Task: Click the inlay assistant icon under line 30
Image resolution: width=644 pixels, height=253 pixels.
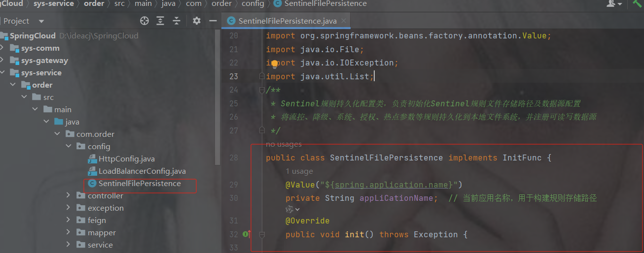Action: coord(292,209)
